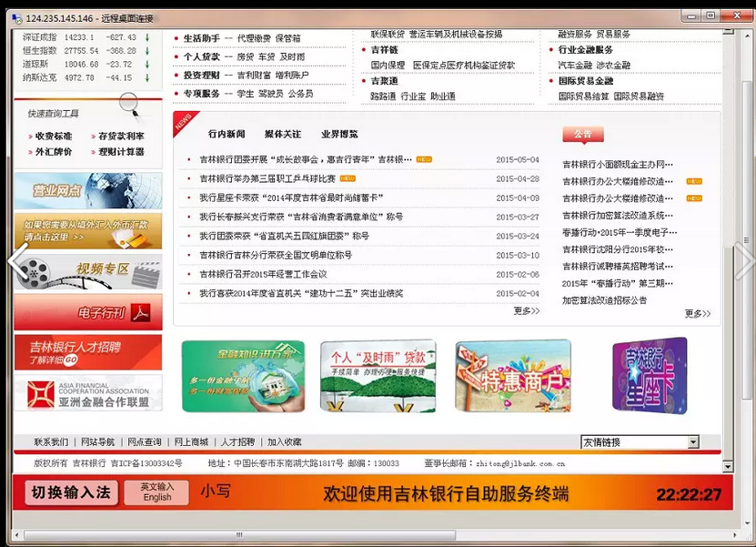Open the 个人贷款 menu item

pyautogui.click(x=202, y=57)
